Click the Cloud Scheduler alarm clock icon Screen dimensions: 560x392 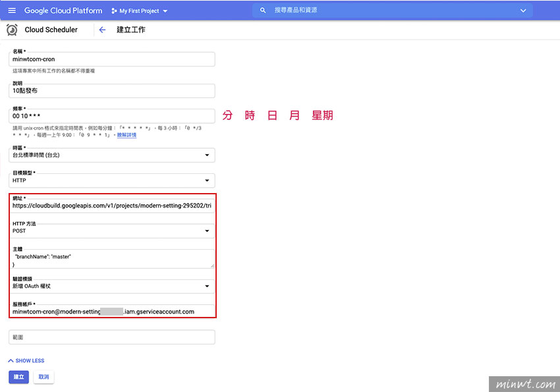coord(12,30)
